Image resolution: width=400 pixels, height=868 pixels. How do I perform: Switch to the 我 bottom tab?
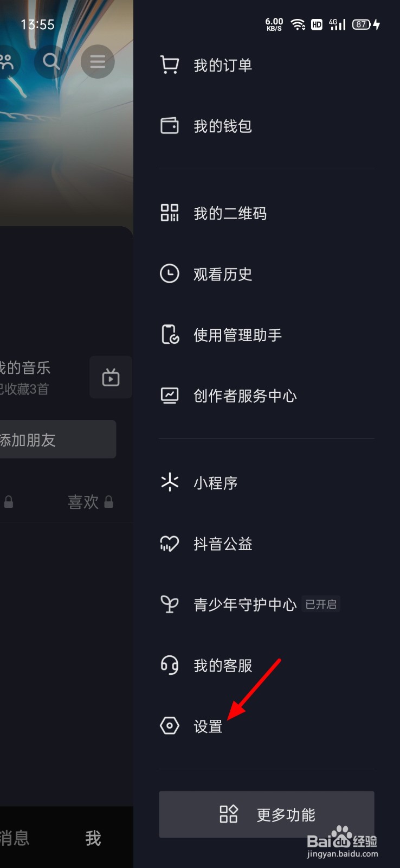93,838
